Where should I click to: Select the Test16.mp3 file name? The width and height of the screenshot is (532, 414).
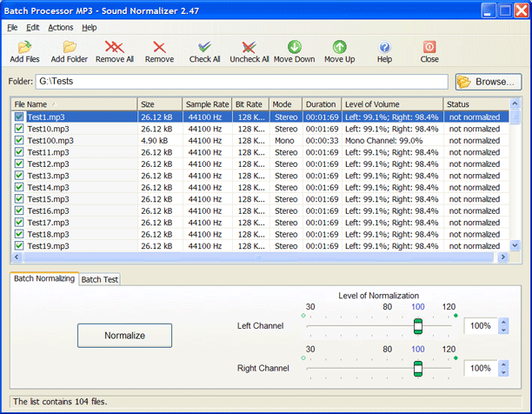[48, 211]
